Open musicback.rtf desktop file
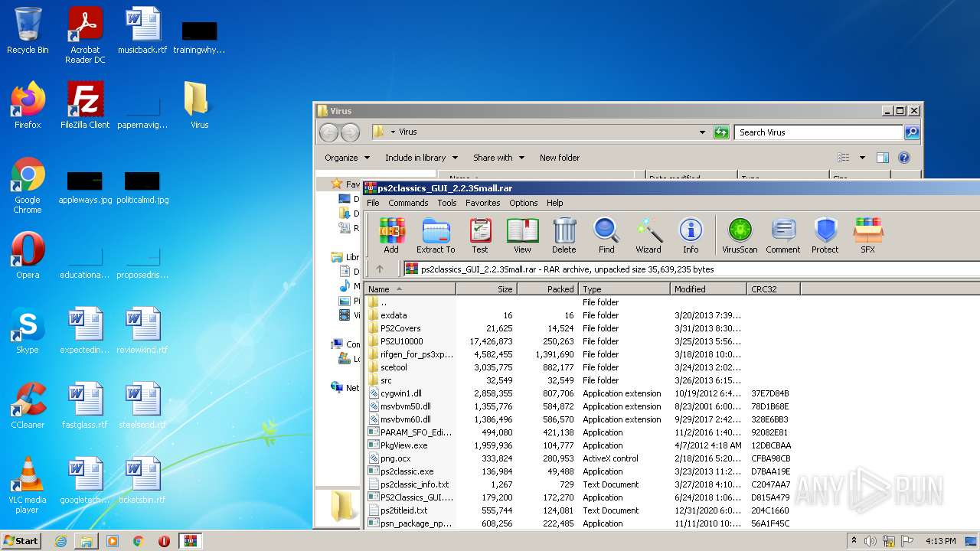The width and height of the screenshot is (980, 551). click(142, 31)
